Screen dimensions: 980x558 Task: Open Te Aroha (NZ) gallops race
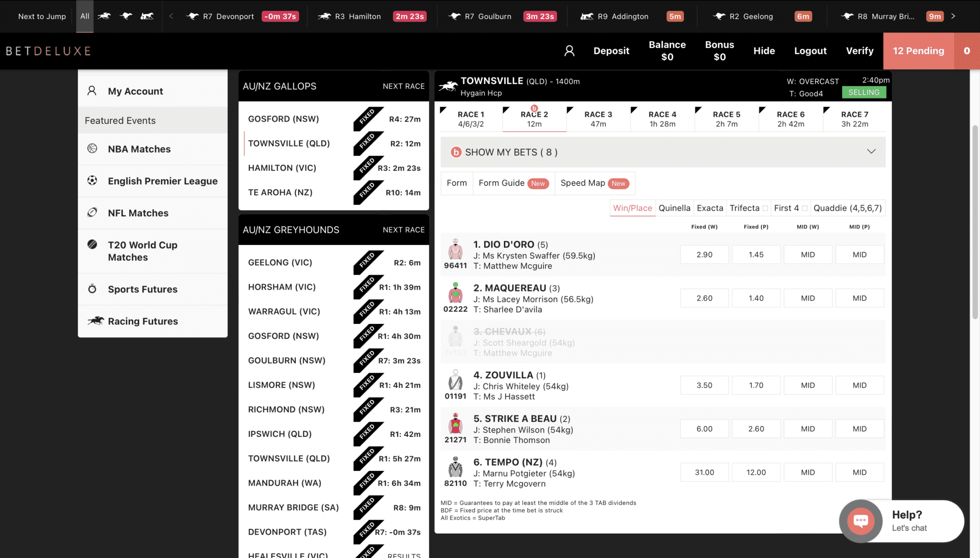coord(334,192)
